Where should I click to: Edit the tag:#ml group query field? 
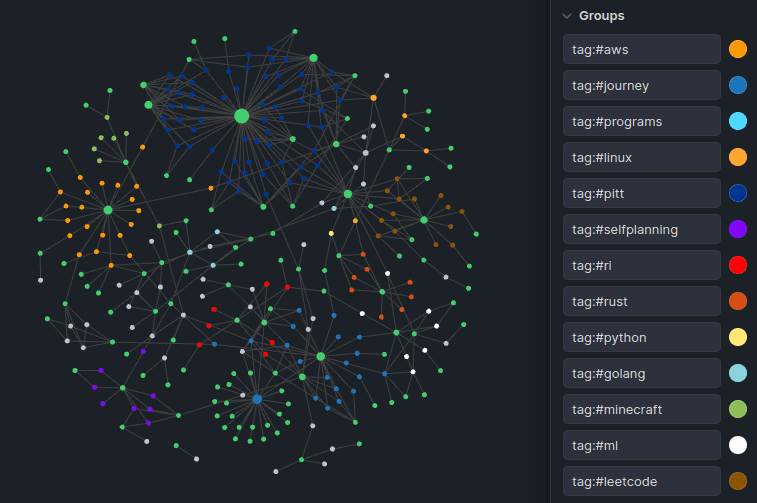click(x=642, y=445)
